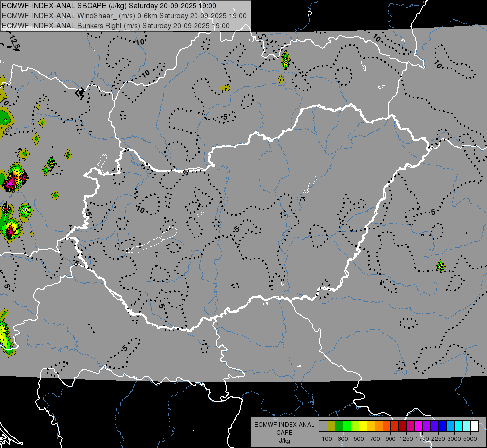Image resolution: width=487 pixels, height=448 pixels.
Task: Click the 700 legend tick value
Action: [375, 439]
